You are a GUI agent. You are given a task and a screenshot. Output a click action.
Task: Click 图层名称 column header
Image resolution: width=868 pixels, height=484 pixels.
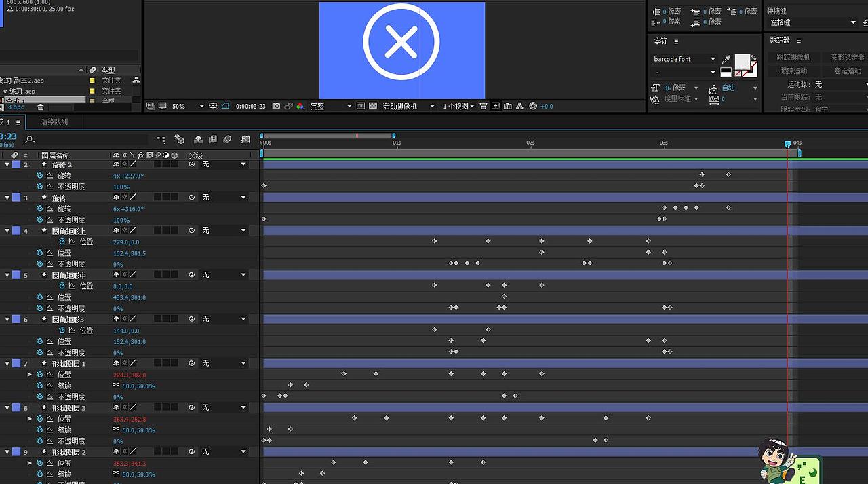[56, 155]
